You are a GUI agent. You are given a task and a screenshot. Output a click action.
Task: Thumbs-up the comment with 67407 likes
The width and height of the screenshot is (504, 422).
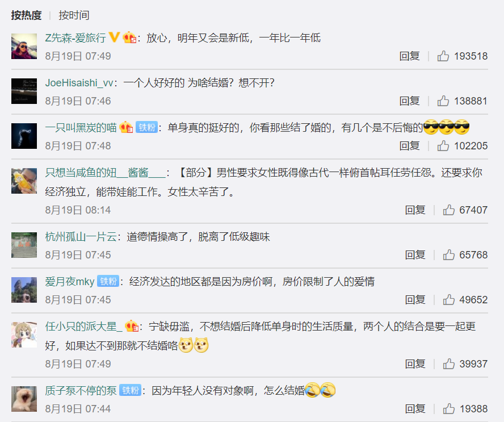[449, 210]
